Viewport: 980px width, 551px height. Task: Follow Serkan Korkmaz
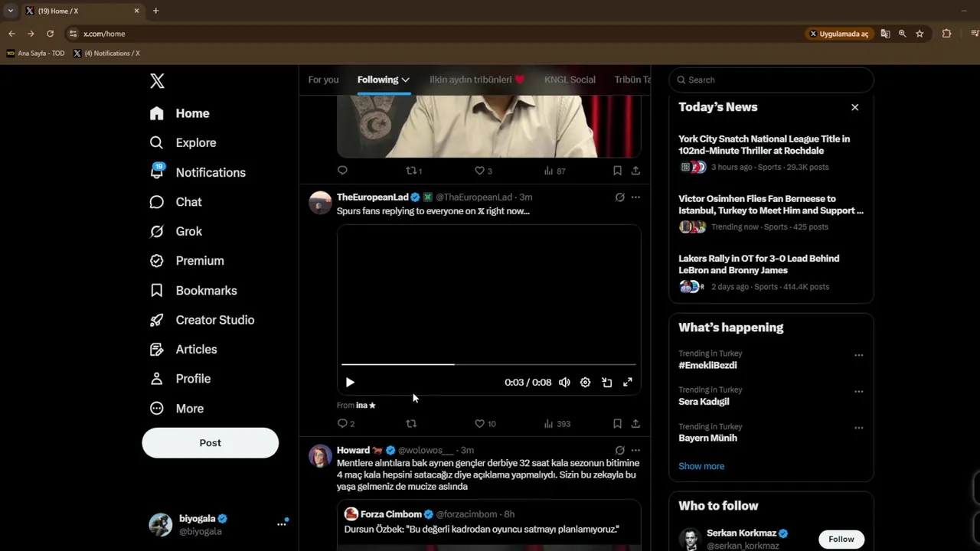click(841, 540)
